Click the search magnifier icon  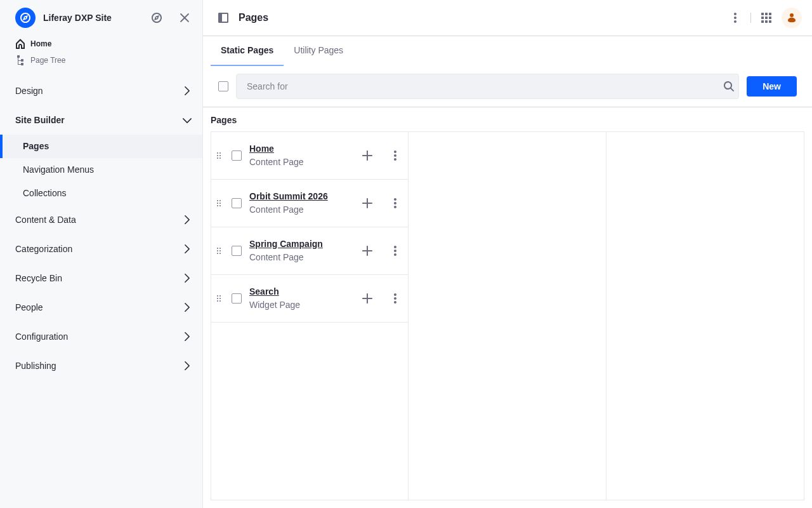tap(729, 86)
